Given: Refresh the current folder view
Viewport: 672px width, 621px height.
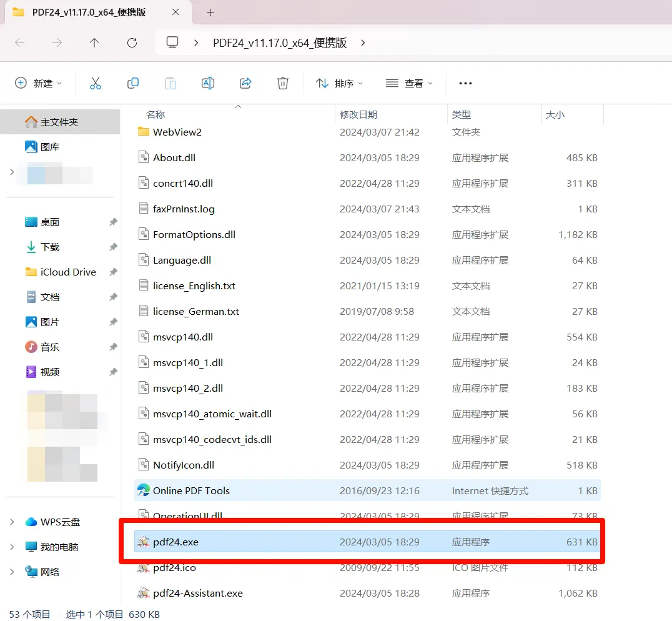Looking at the screenshot, I should [x=132, y=42].
